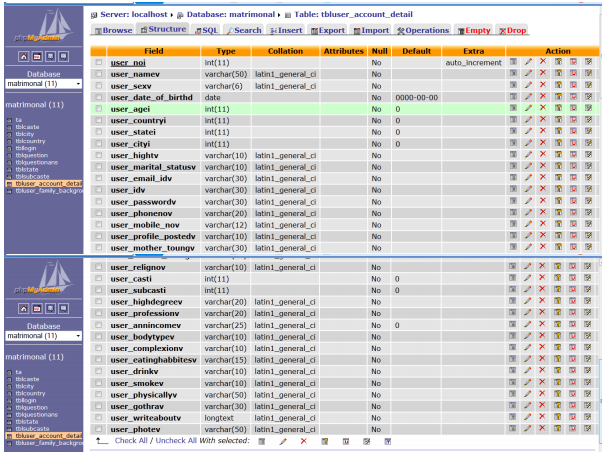Tick the user_phonenov row checkbox
Viewport: 603px width, 457px height.
[x=99, y=213]
